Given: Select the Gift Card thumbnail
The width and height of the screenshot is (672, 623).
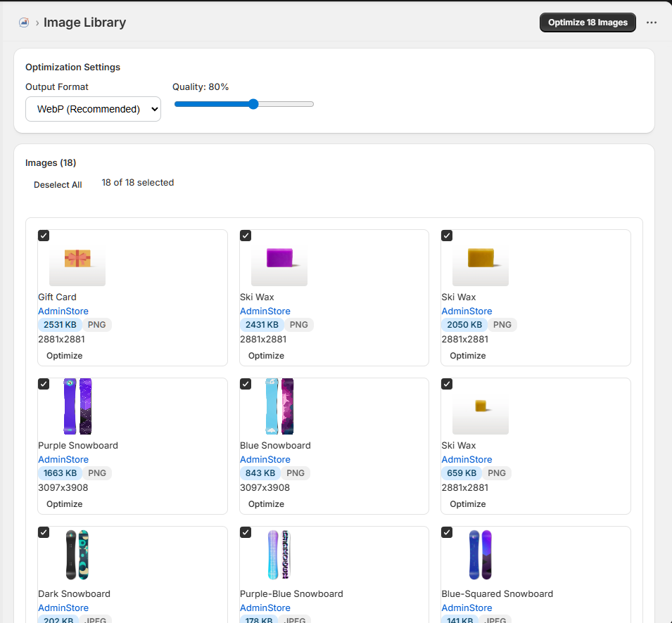Looking at the screenshot, I should pyautogui.click(x=77, y=258).
